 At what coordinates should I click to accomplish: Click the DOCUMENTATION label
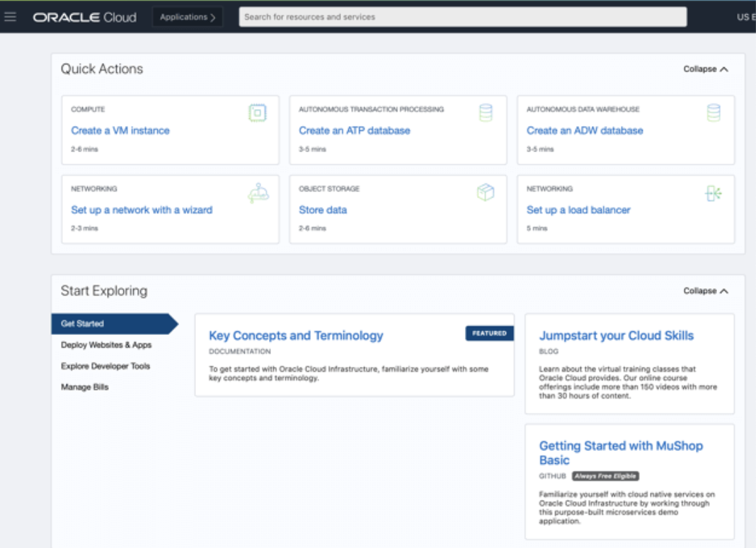coord(240,351)
